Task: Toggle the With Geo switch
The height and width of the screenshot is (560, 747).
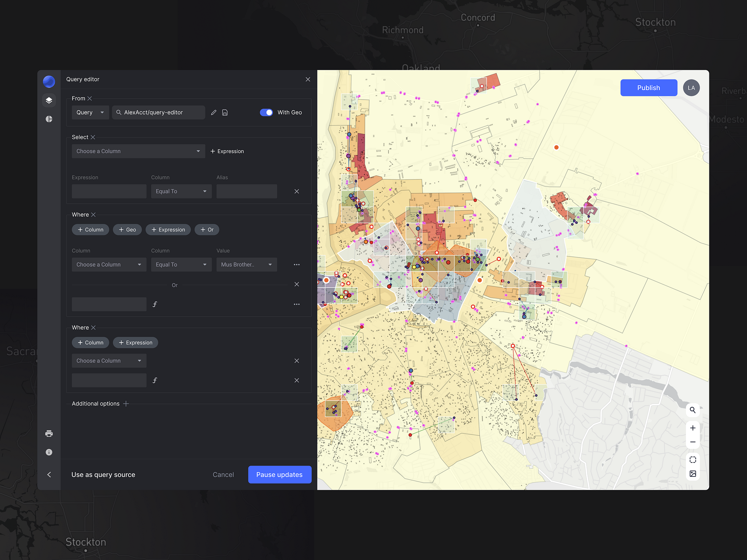Action: (x=267, y=112)
